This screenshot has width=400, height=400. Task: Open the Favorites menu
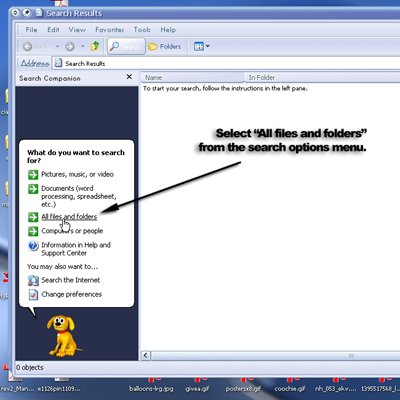pos(109,30)
